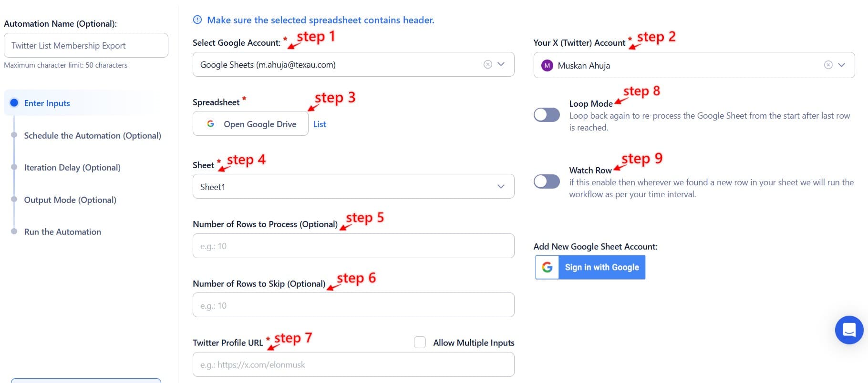Jump to Iteration Delay step
This screenshot has height=383, width=868.
(72, 167)
